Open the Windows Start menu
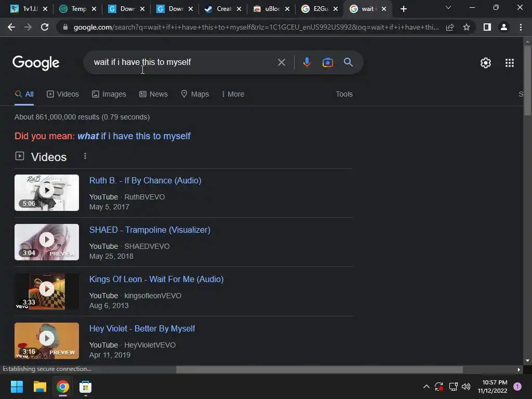The width and height of the screenshot is (532, 399). 17,387
